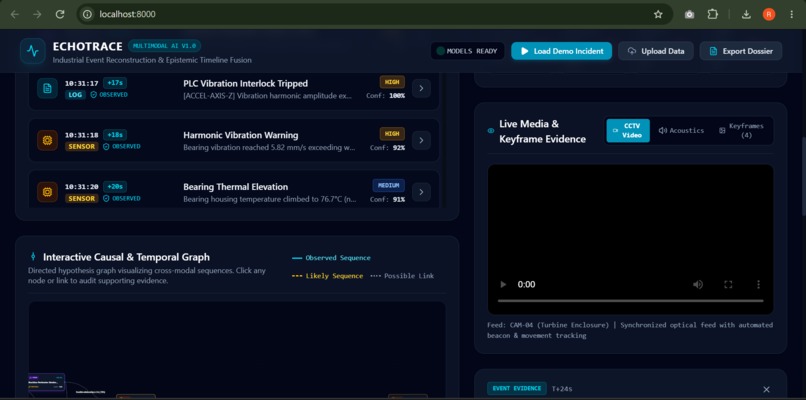The height and width of the screenshot is (400, 806).
Task: Click the Possible Link legend entry
Action: 402,276
